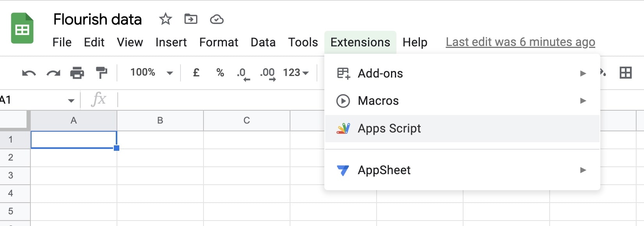644x226 pixels.
Task: Format as currency with the £ icon
Action: click(x=196, y=72)
